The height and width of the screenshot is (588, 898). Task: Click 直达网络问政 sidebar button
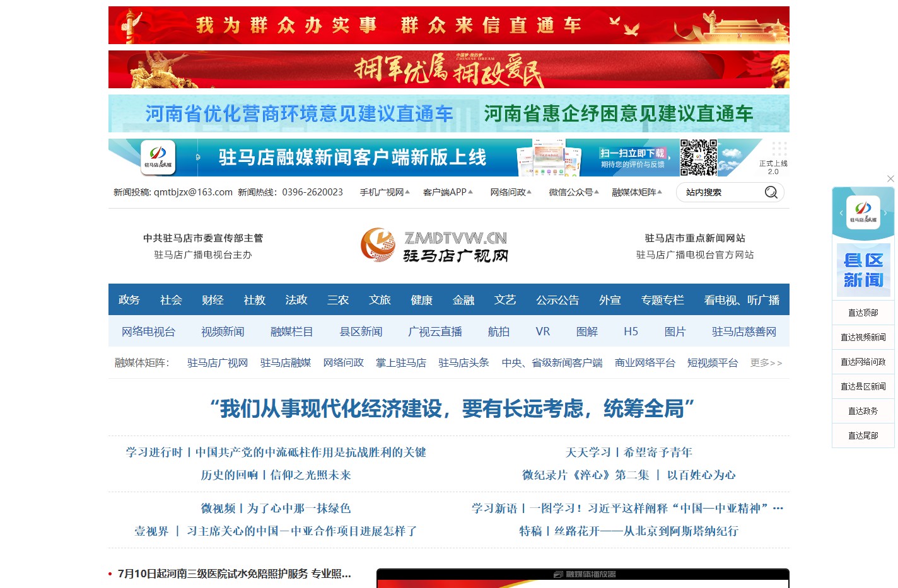pyautogui.click(x=863, y=362)
